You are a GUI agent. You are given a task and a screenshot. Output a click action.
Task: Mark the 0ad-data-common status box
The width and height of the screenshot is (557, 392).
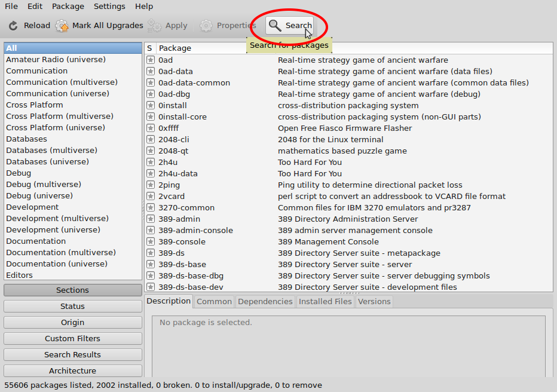point(151,82)
